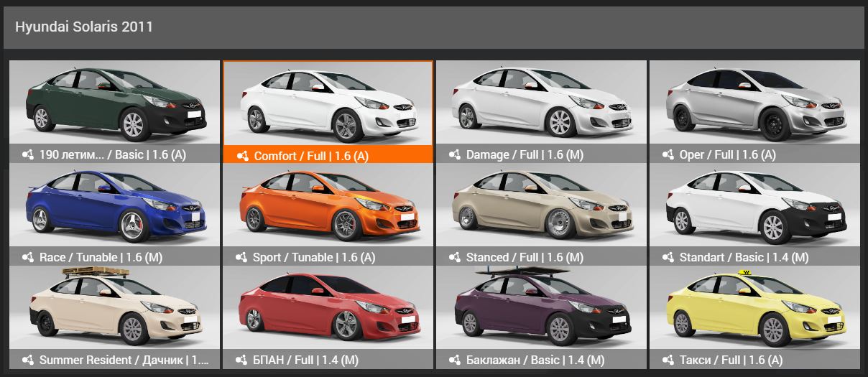The width and height of the screenshot is (868, 377).
Task: Click the 190 летим... / Basic label
Action: [x=112, y=154]
